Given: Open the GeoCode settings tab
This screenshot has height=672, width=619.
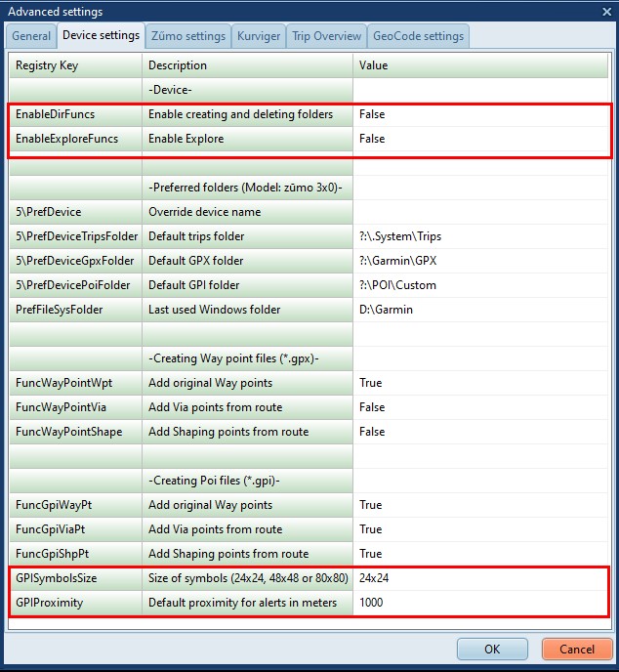Looking at the screenshot, I should (x=418, y=36).
